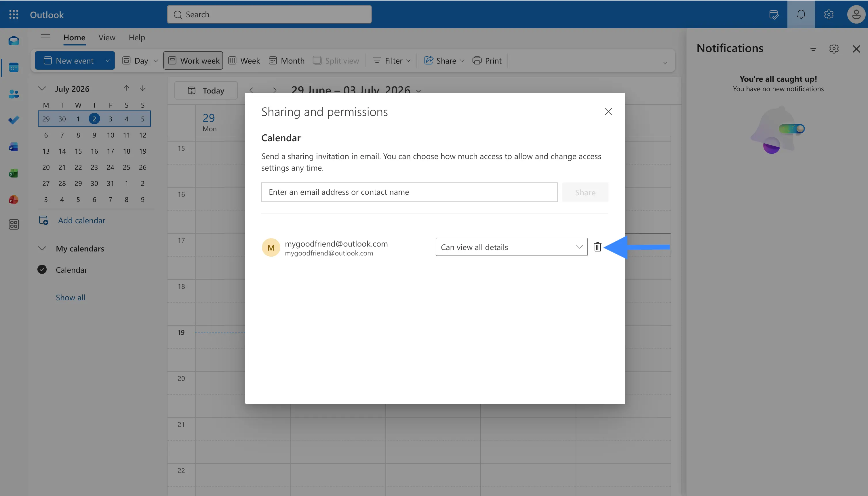This screenshot has width=868, height=496.
Task: Switch to Week view
Action: pyautogui.click(x=244, y=61)
